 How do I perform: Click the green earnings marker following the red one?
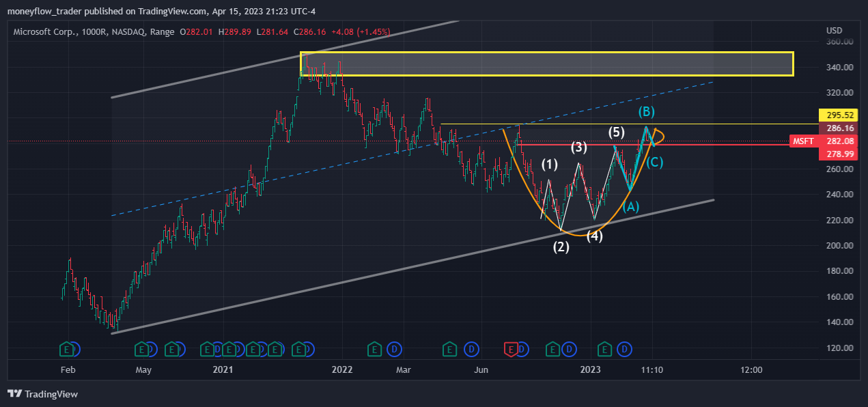pyautogui.click(x=552, y=350)
